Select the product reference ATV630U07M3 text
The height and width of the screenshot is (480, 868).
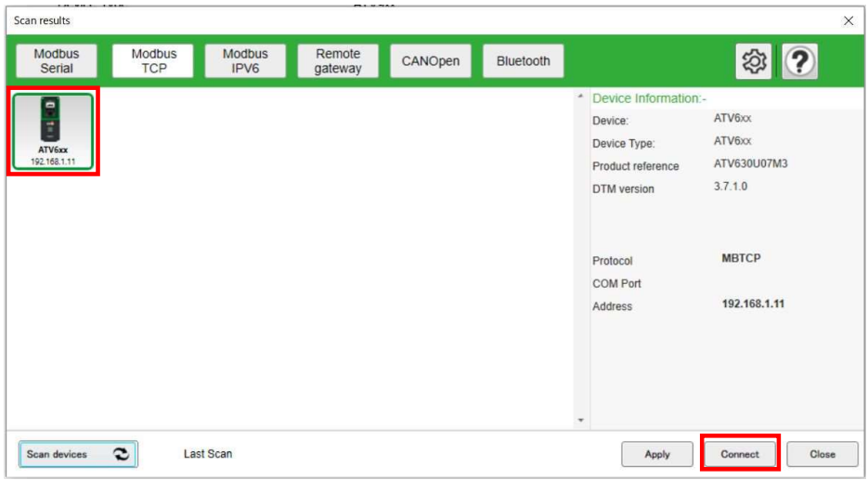coord(751,164)
